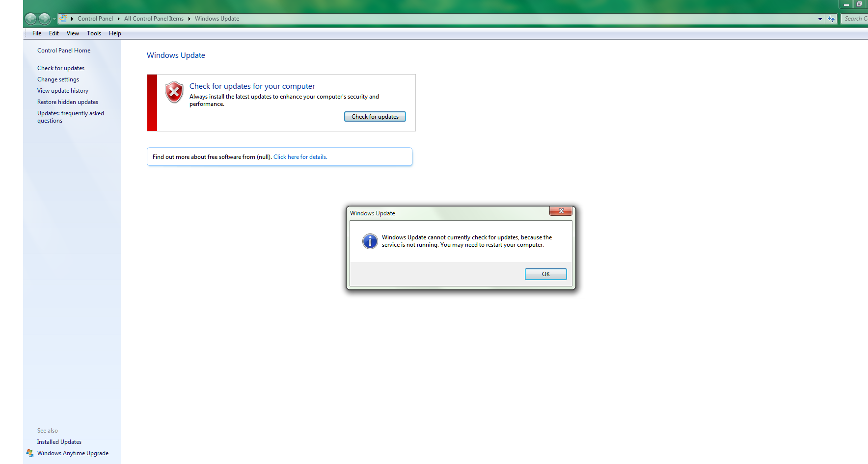
Task: Focus the Search Control Panel box
Action: pyautogui.click(x=854, y=19)
